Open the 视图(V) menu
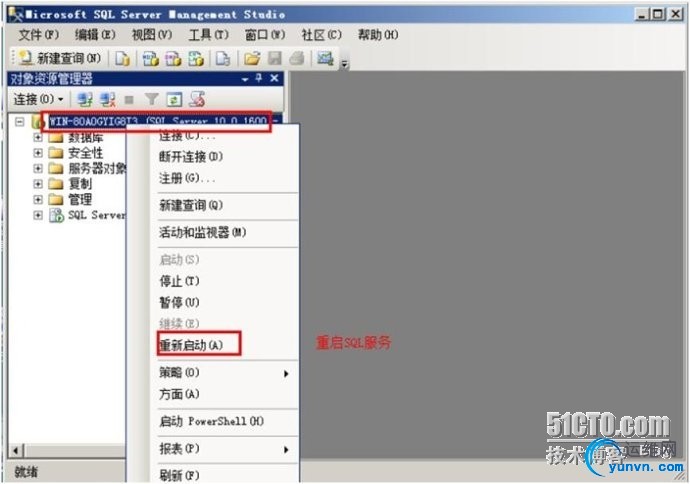The width and height of the screenshot is (690, 484). (x=152, y=35)
